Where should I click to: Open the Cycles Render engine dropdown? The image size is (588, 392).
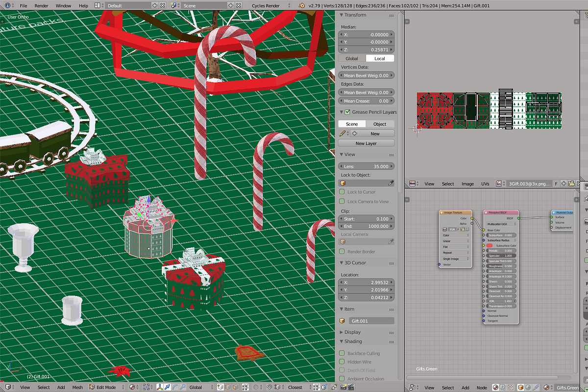click(269, 5)
